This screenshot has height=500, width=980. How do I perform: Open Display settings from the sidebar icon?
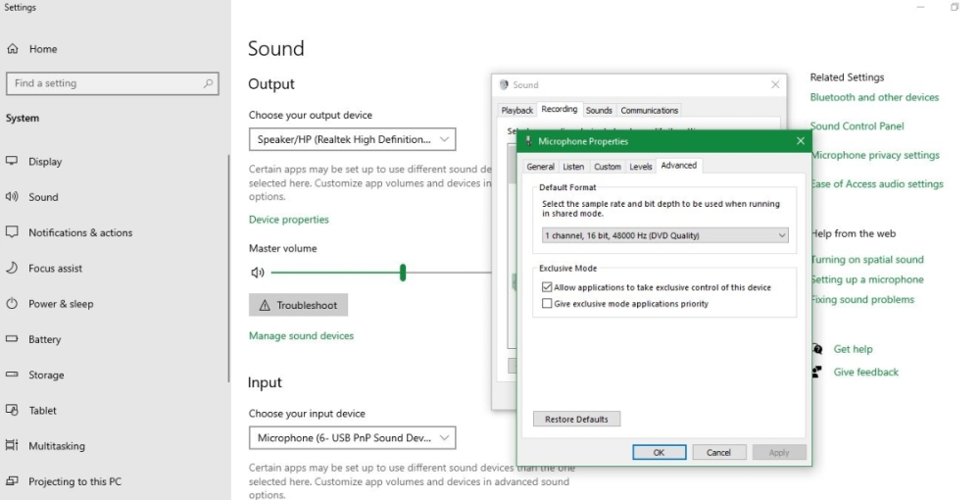coord(13,162)
